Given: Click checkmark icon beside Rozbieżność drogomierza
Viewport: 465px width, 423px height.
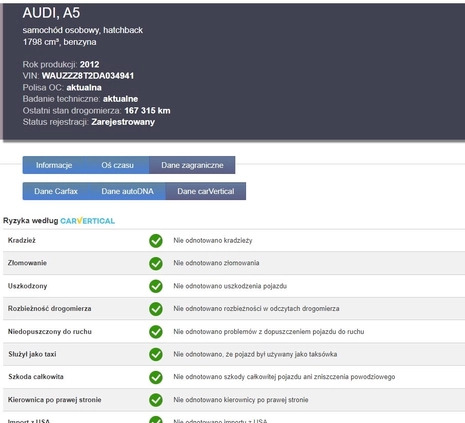Looking at the screenshot, I should pos(156,309).
